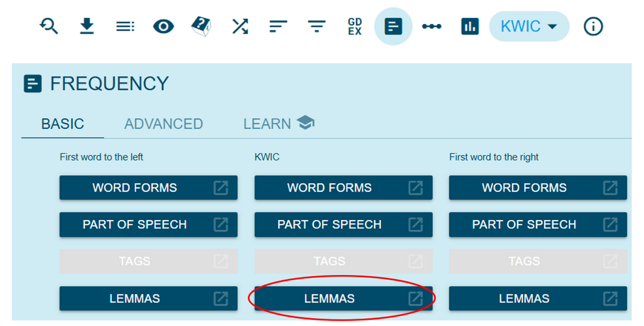Click the download concordance icon
Image resolution: width=644 pixels, height=326 pixels.
tap(87, 26)
